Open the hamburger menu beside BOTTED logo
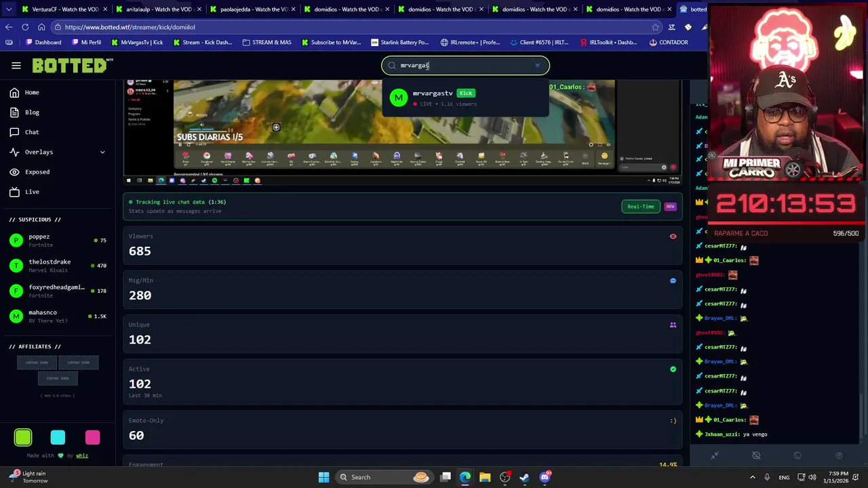 point(16,66)
